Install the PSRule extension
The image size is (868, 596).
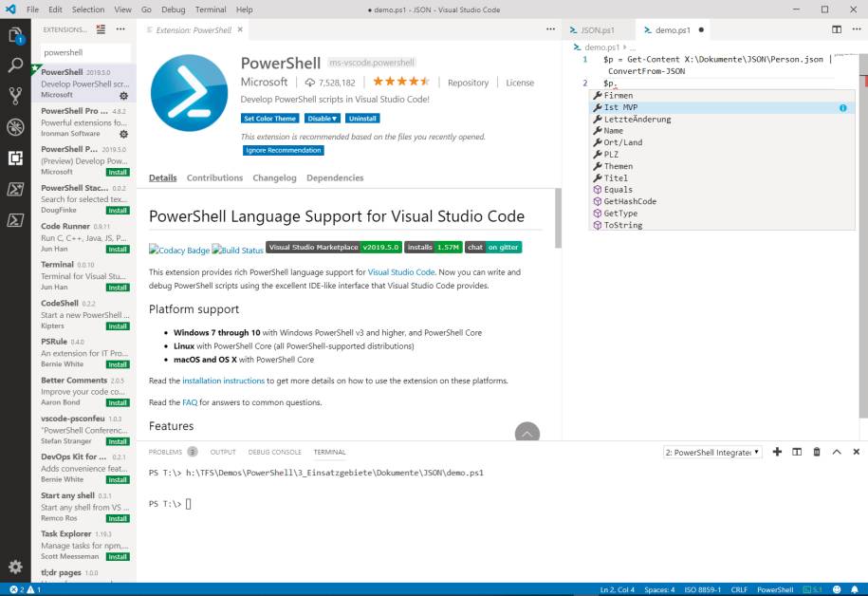coord(118,364)
